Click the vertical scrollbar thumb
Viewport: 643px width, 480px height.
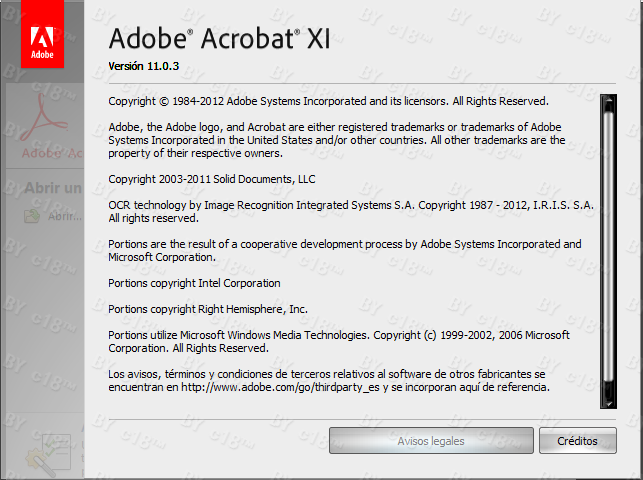click(x=607, y=250)
